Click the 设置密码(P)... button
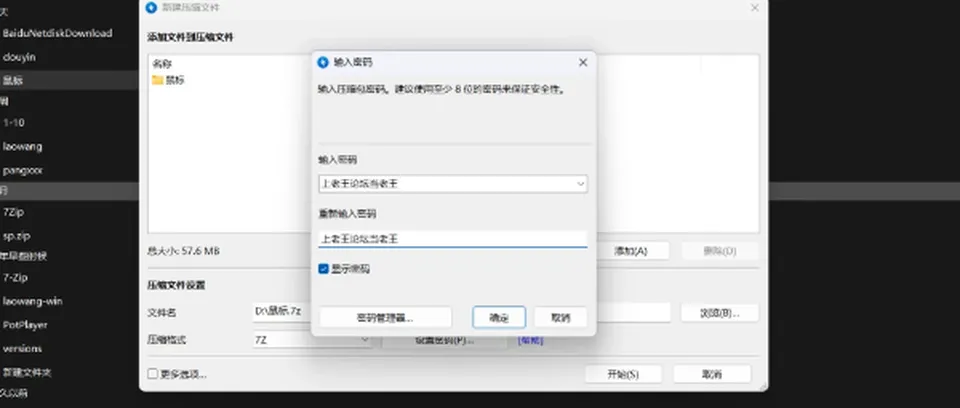 444,341
